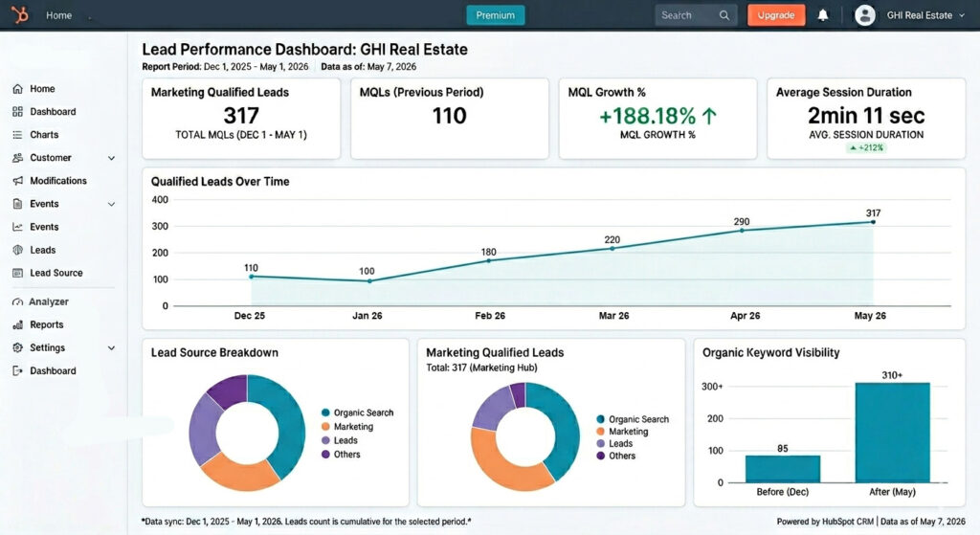The width and height of the screenshot is (980, 535).
Task: Click the globe icon next to Leads
Action: point(17,250)
